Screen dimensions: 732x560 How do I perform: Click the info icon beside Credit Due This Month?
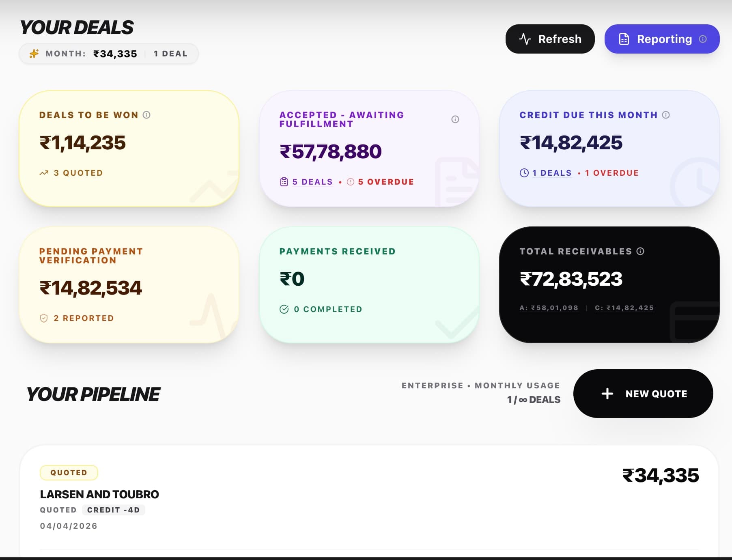(x=665, y=115)
